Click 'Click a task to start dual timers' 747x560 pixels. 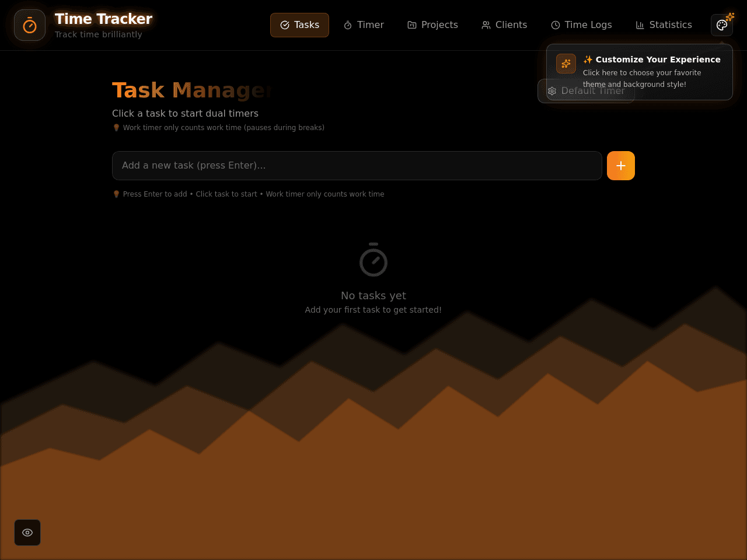(x=185, y=113)
